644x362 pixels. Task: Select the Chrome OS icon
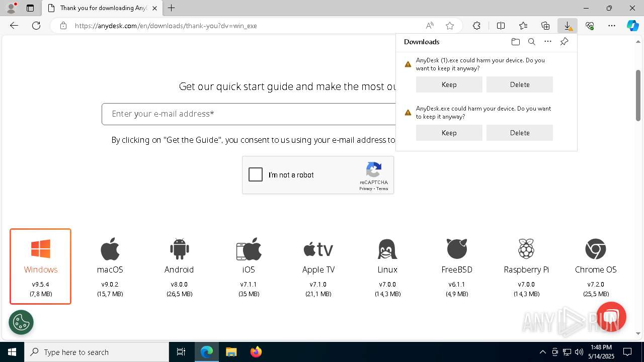tap(596, 249)
